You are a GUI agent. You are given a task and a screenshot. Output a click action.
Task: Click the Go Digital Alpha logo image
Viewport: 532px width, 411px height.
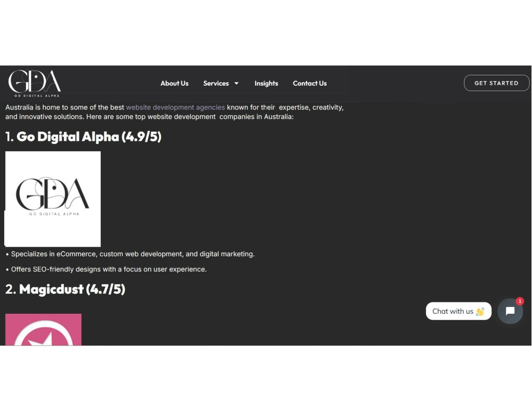pyautogui.click(x=53, y=199)
